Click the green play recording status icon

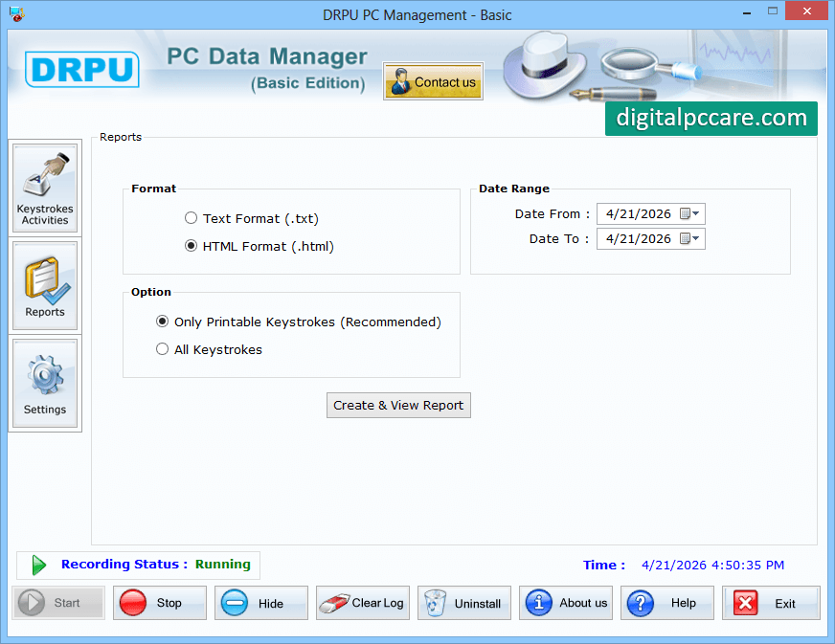pyautogui.click(x=39, y=565)
